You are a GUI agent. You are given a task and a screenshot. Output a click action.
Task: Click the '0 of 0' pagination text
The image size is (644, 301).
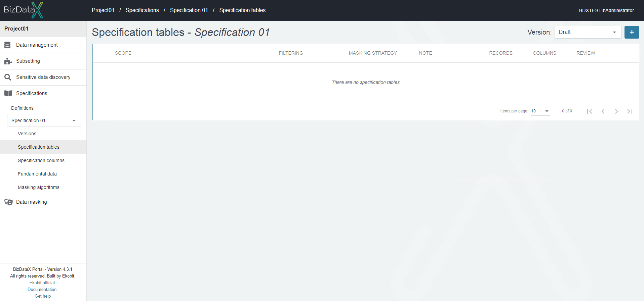[567, 111]
